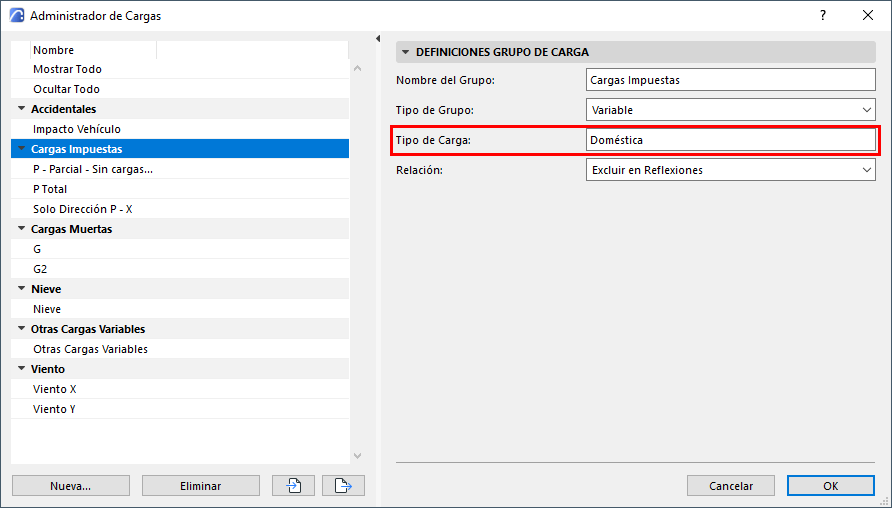
Task: Open the Relación dropdown
Action: point(731,170)
